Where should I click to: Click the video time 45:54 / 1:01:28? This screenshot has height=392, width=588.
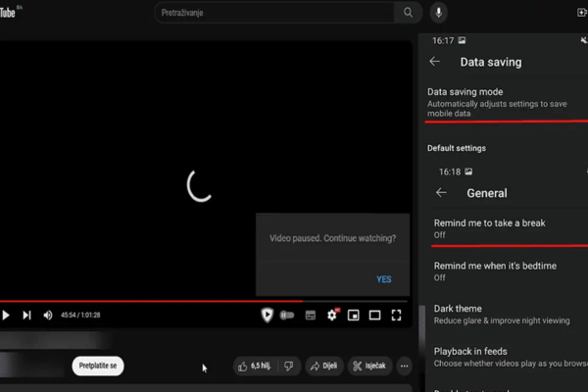tap(80, 316)
